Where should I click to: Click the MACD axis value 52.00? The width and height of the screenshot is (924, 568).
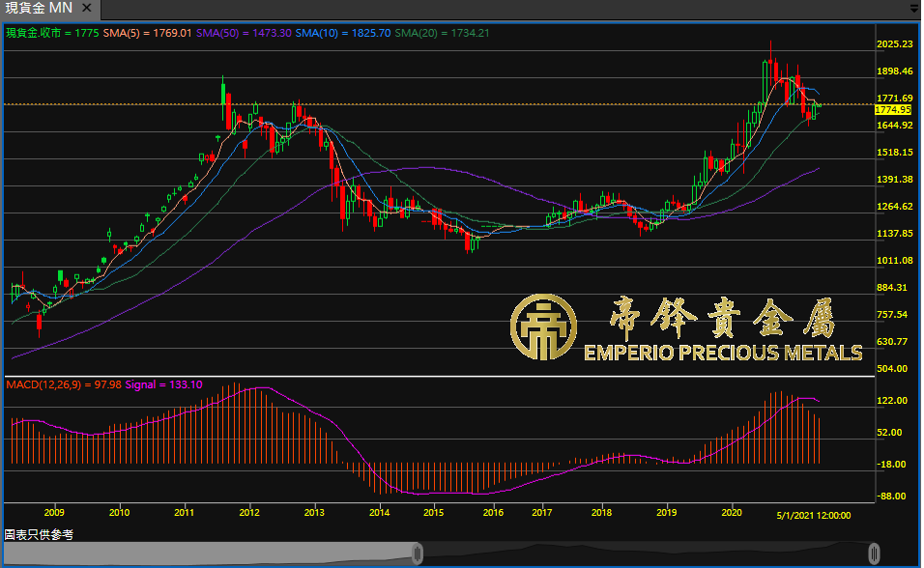coord(890,433)
